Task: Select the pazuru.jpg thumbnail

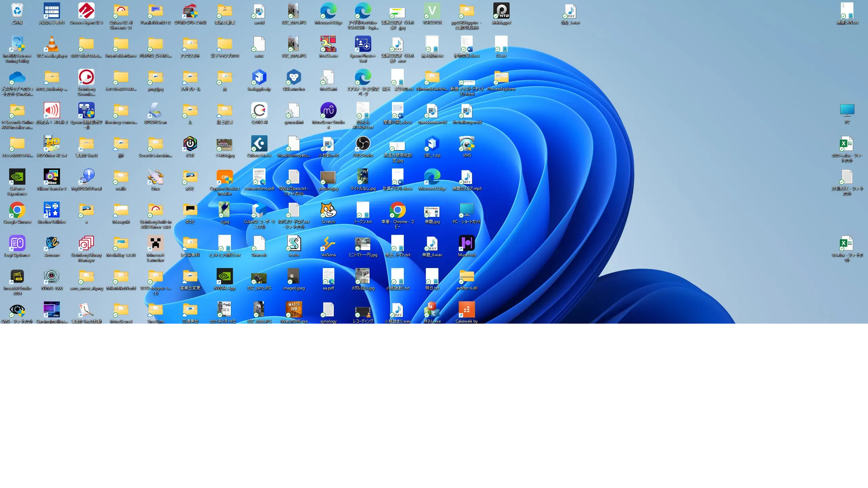Action: coord(328,177)
